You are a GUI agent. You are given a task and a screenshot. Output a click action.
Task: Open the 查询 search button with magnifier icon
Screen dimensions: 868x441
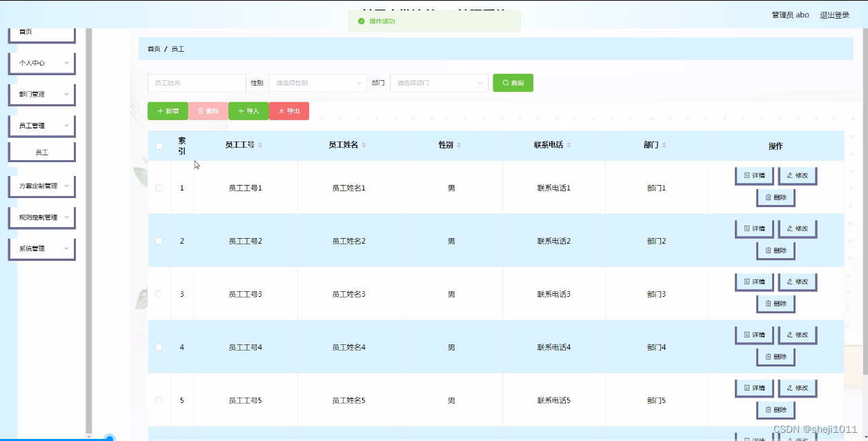pyautogui.click(x=513, y=82)
